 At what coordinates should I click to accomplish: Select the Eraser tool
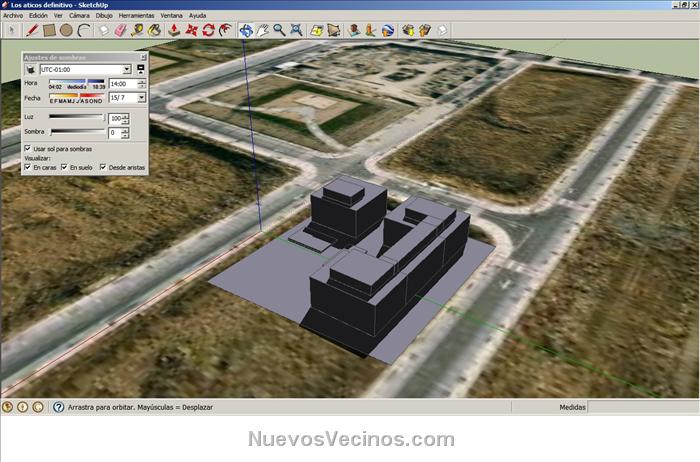pyautogui.click(x=122, y=30)
